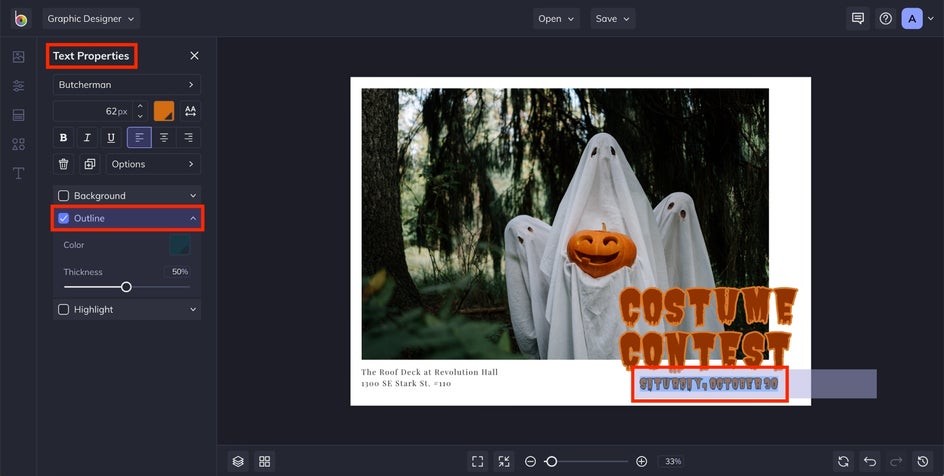This screenshot has height=476, width=944.
Task: Open the Layers panel icon
Action: [238, 461]
